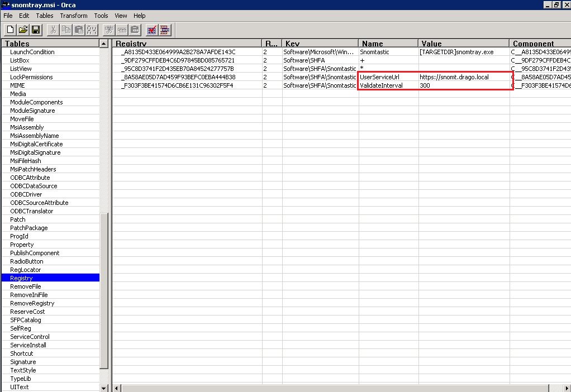Click the rightmost dialog preview toolbar icon
571x392 pixels.
(x=164, y=30)
